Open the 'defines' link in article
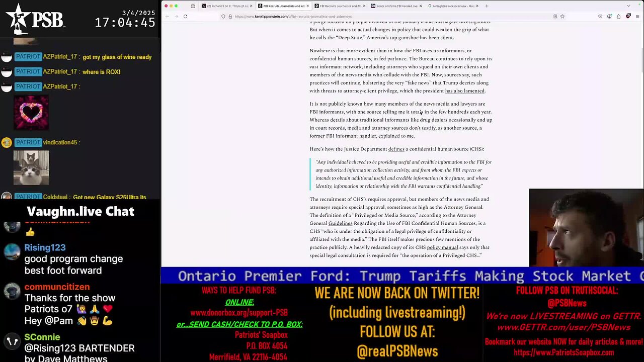The image size is (644, 362). point(396,149)
